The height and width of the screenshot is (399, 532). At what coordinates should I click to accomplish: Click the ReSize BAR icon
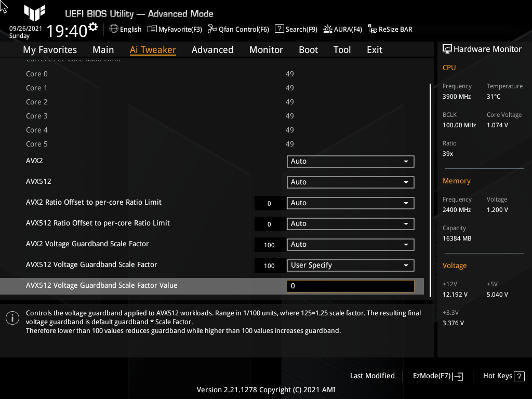pos(390,30)
